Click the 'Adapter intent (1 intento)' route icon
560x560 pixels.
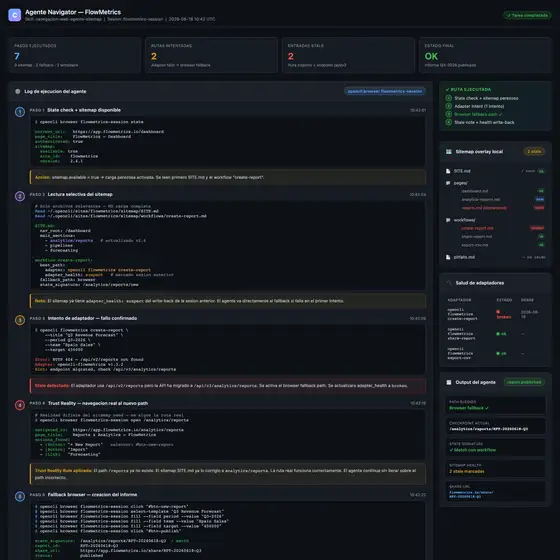pyautogui.click(x=449, y=106)
